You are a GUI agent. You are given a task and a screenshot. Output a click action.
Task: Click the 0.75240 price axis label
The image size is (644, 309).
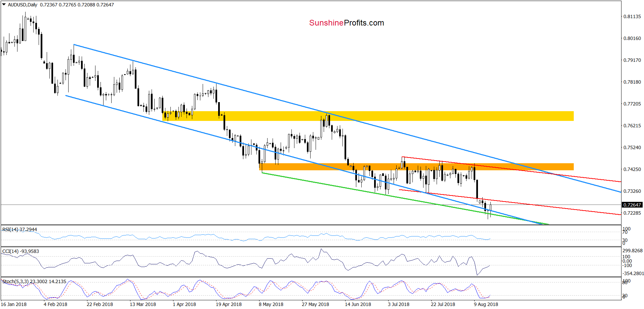pyautogui.click(x=632, y=147)
